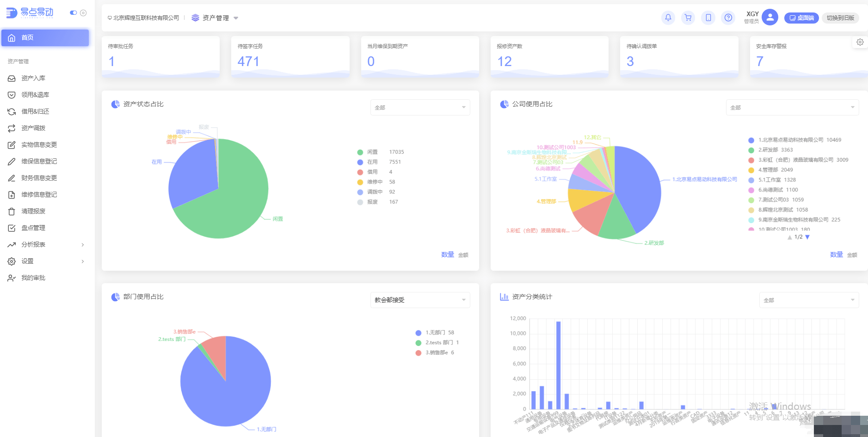This screenshot has width=868, height=437.
Task: Switch asset status chart to 金额
Action: pyautogui.click(x=463, y=255)
